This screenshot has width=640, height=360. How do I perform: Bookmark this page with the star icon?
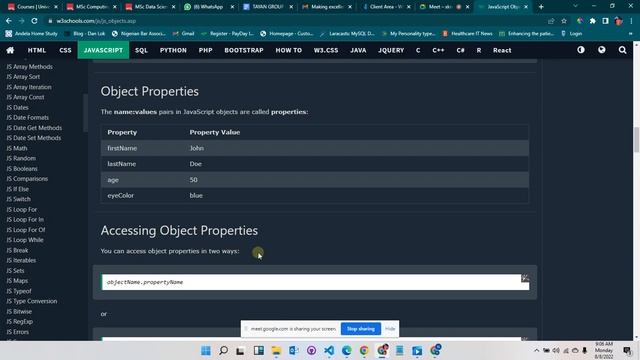tap(564, 21)
